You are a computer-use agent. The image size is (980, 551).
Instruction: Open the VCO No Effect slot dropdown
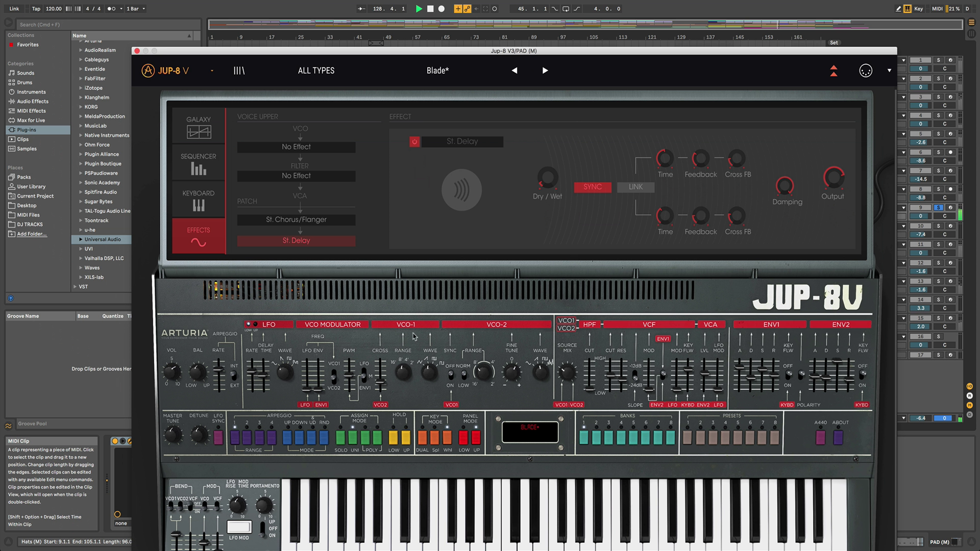coord(296,147)
